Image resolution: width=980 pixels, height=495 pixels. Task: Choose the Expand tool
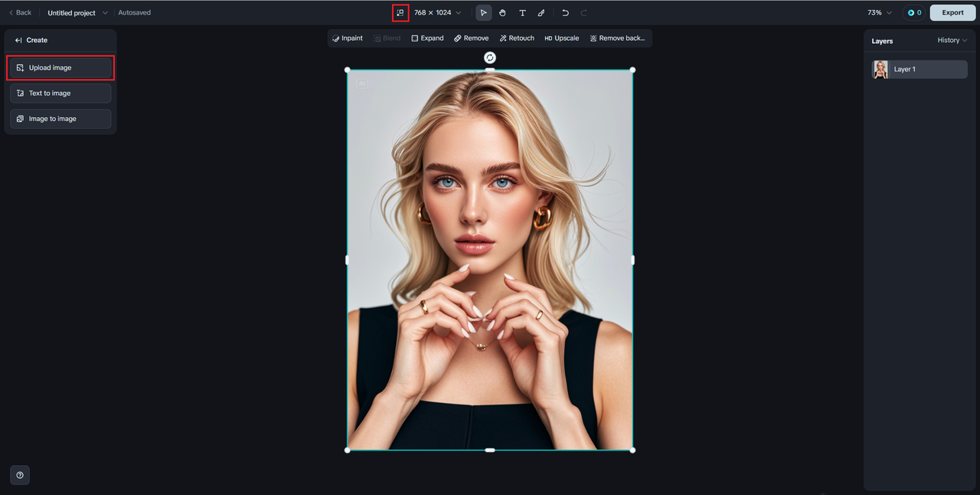(427, 38)
